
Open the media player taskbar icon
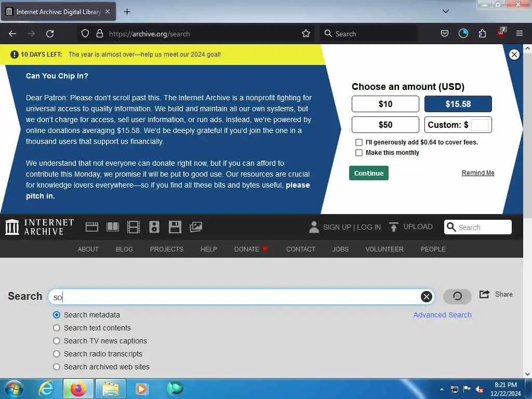pyautogui.click(x=141, y=389)
